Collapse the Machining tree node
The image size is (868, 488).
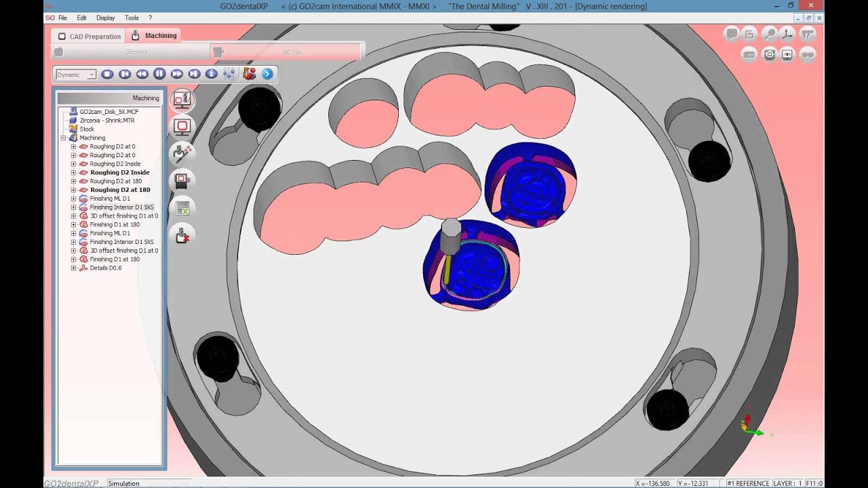63,138
